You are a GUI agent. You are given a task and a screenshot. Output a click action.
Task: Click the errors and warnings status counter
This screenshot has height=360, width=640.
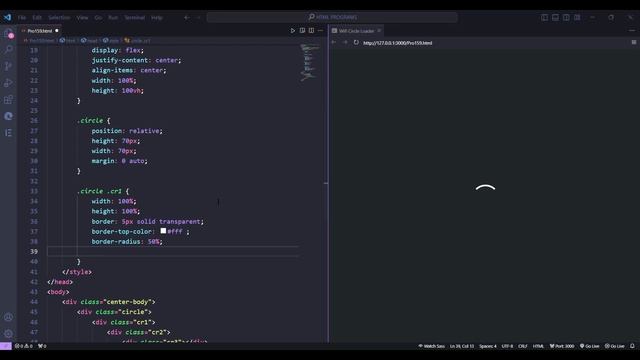24,346
